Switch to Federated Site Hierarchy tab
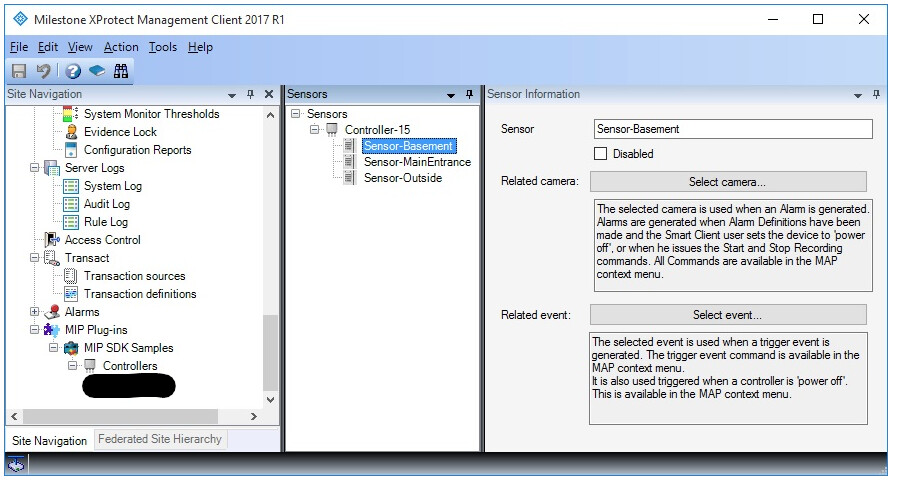The image size is (901, 480). 160,439
